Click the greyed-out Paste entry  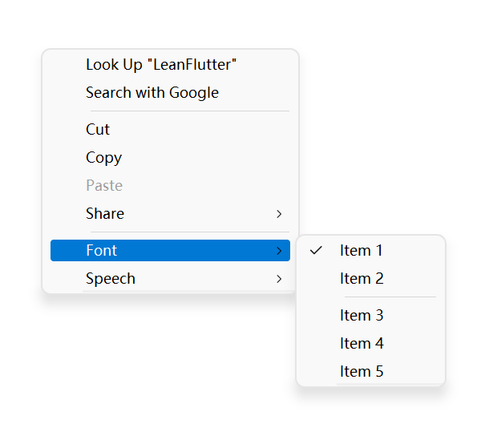click(104, 186)
